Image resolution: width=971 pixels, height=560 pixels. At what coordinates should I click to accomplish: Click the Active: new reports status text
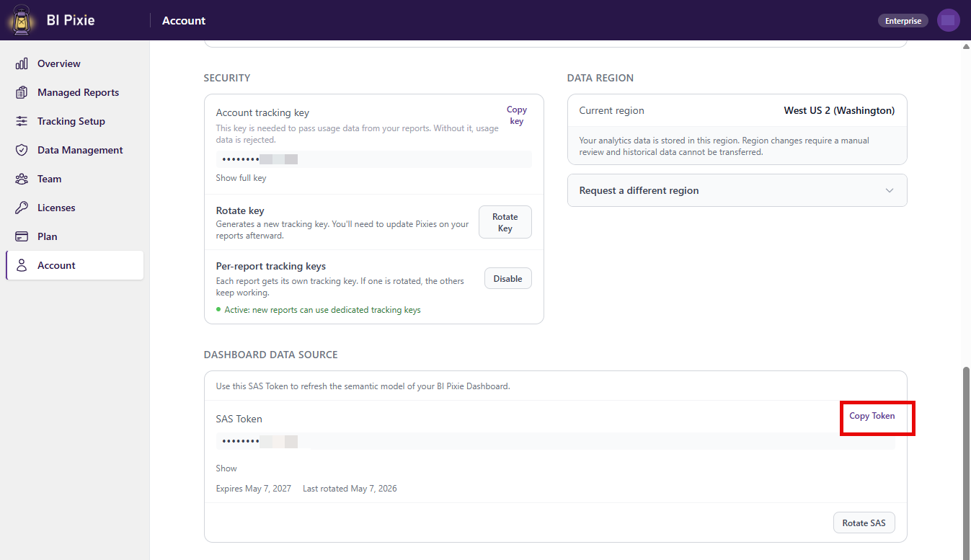tap(322, 310)
